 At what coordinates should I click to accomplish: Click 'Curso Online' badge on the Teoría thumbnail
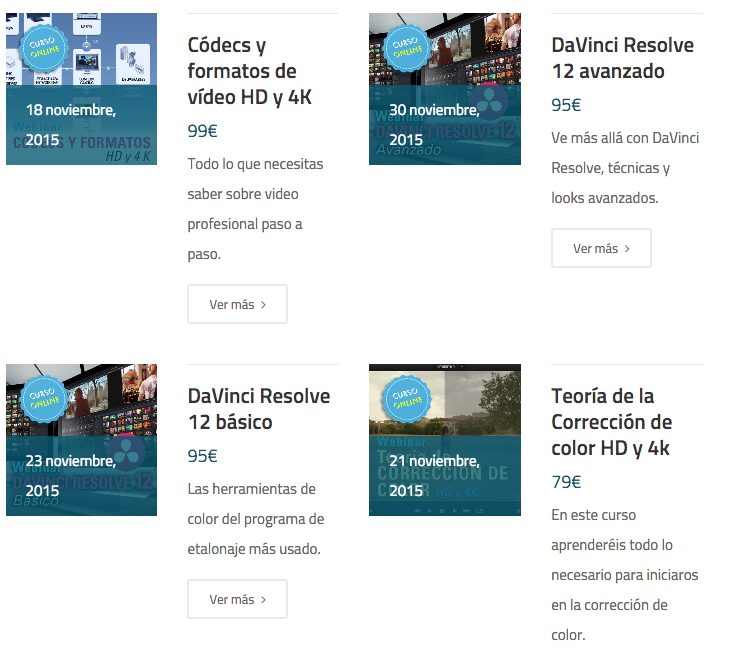click(x=407, y=399)
